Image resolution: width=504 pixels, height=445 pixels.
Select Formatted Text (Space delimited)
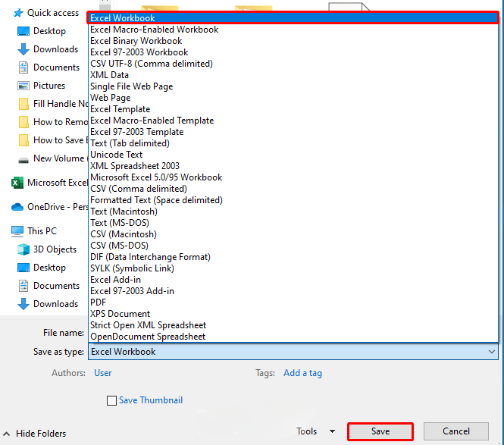point(293,200)
